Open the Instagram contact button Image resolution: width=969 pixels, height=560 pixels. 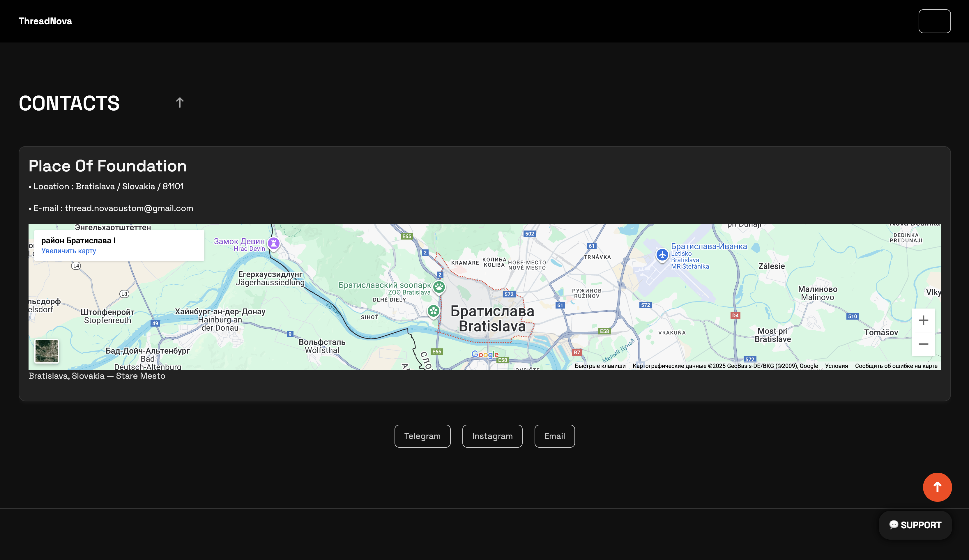(492, 436)
